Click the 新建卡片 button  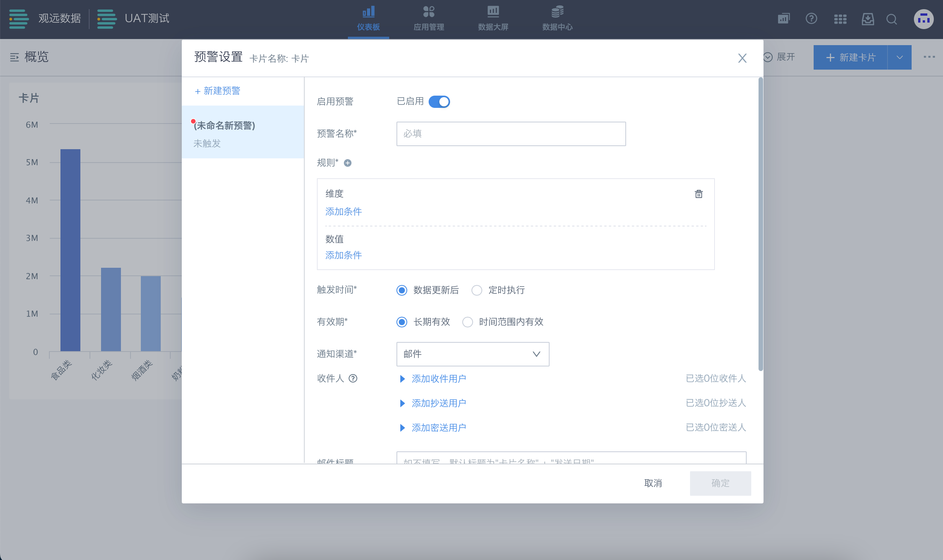point(850,57)
